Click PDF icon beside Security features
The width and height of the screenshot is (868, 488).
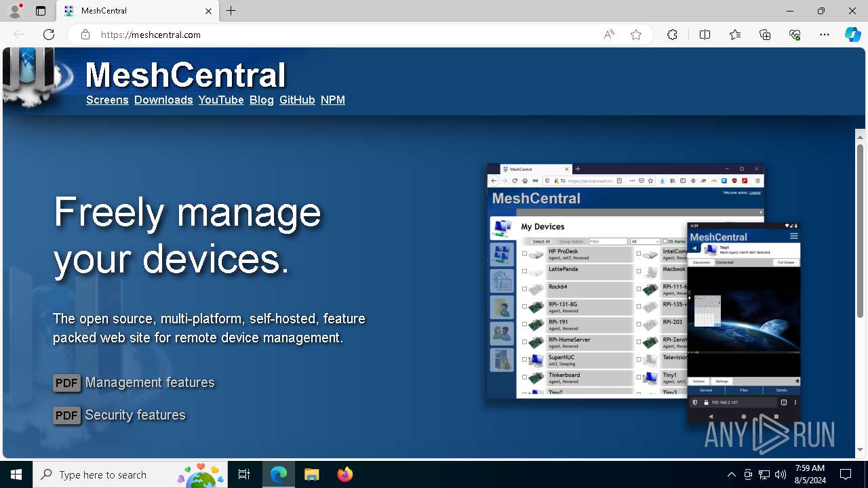pos(66,415)
